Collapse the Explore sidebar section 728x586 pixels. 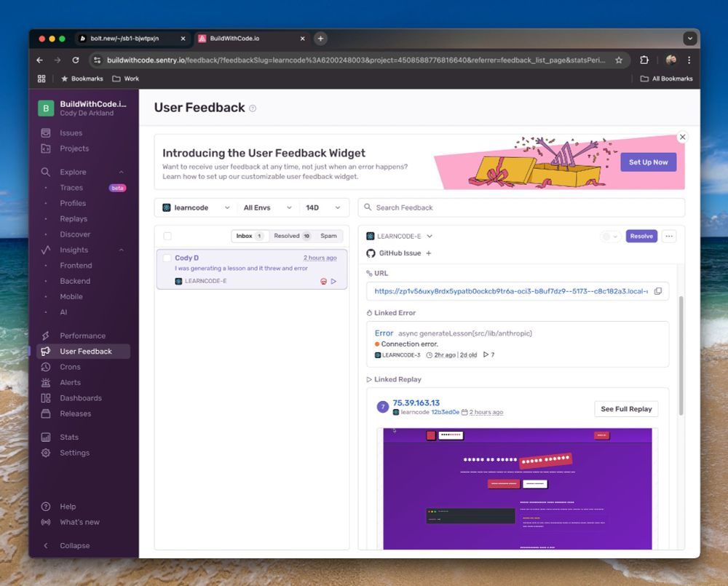click(121, 172)
